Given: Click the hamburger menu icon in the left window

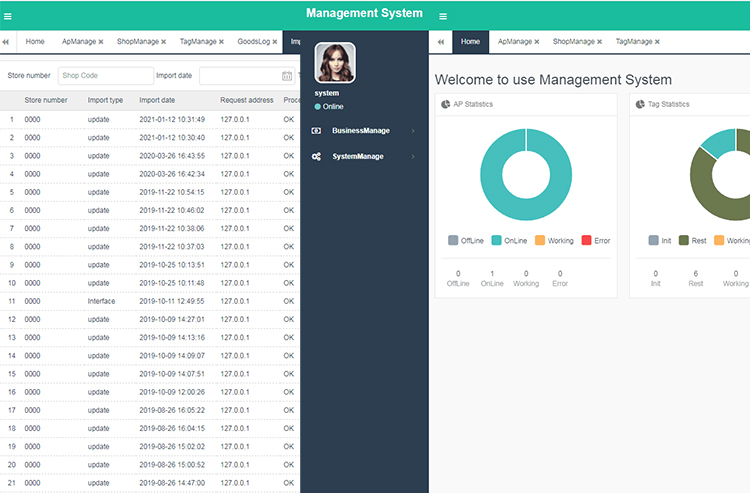Looking at the screenshot, I should click(x=8, y=16).
